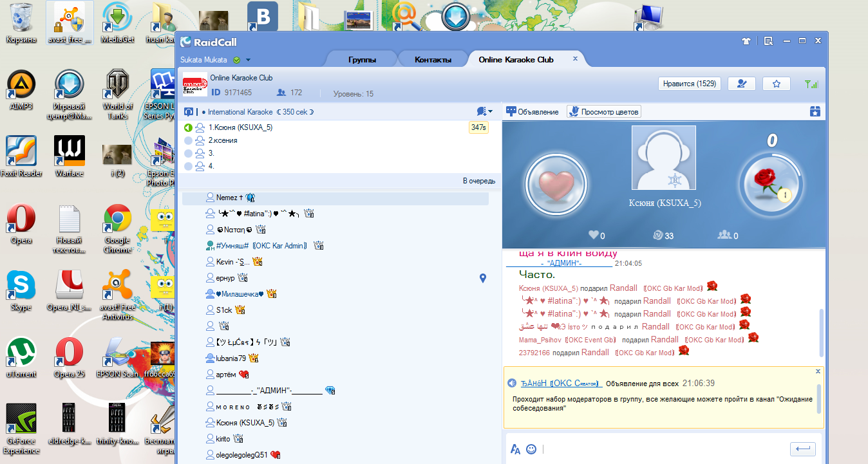Click the send message (enter) button
This screenshot has width=868, height=464.
coord(803,449)
